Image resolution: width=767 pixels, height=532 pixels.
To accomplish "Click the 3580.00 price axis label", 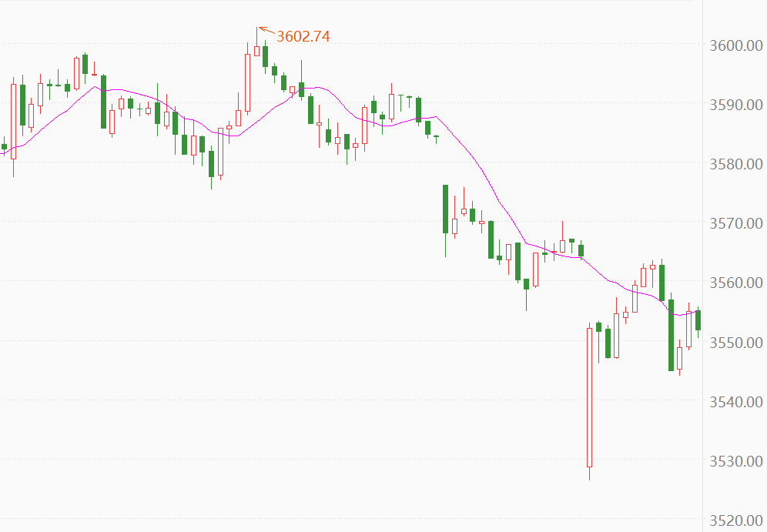I will pyautogui.click(x=735, y=164).
